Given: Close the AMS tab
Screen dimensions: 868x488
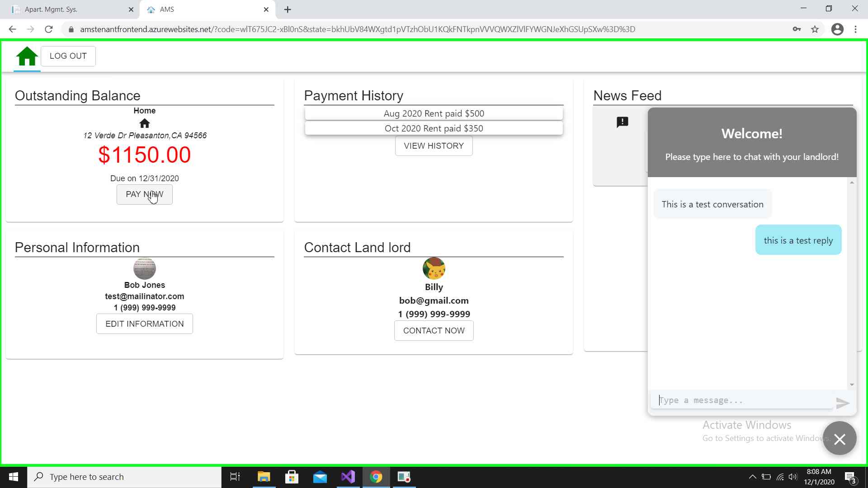Looking at the screenshot, I should (x=266, y=9).
